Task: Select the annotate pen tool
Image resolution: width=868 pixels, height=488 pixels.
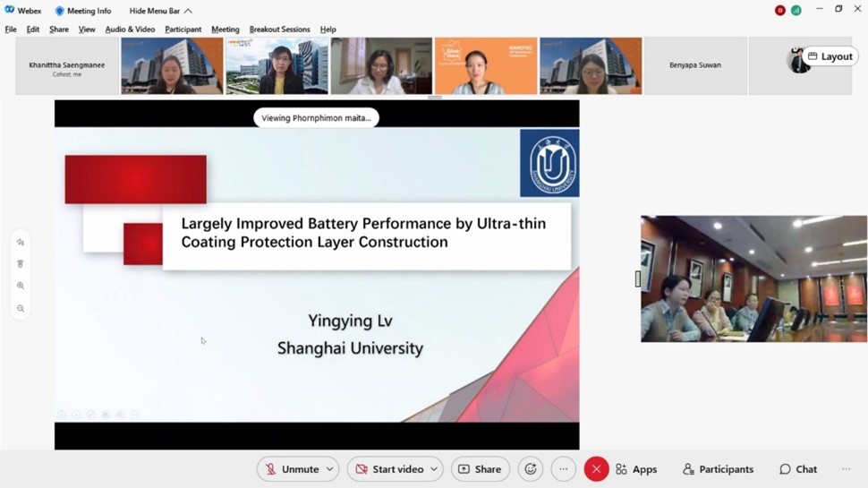Action: [x=21, y=242]
